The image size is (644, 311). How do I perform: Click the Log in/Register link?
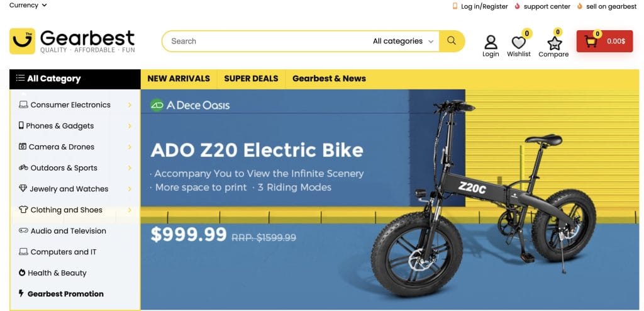point(484,6)
